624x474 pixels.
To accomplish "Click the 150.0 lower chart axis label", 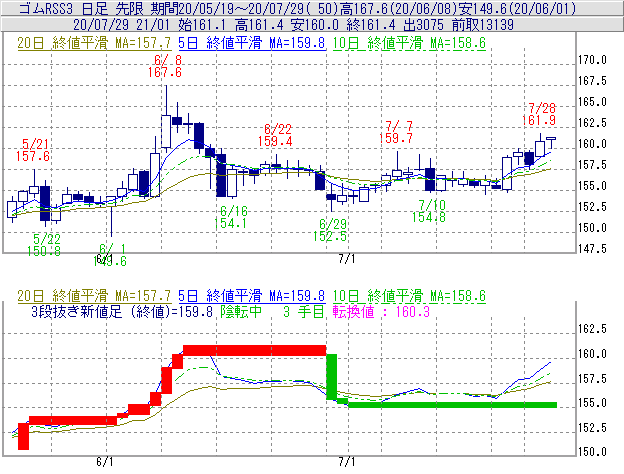I will tap(592, 452).
